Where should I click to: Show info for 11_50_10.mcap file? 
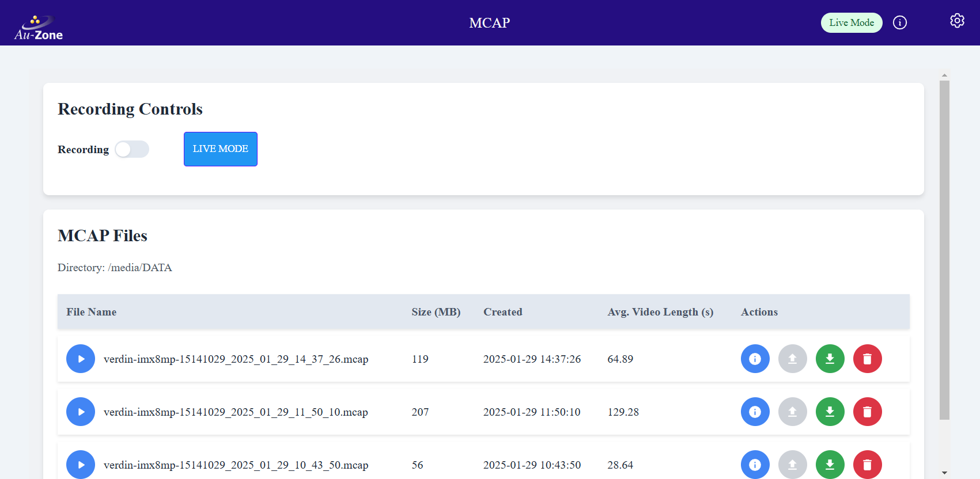tap(755, 412)
